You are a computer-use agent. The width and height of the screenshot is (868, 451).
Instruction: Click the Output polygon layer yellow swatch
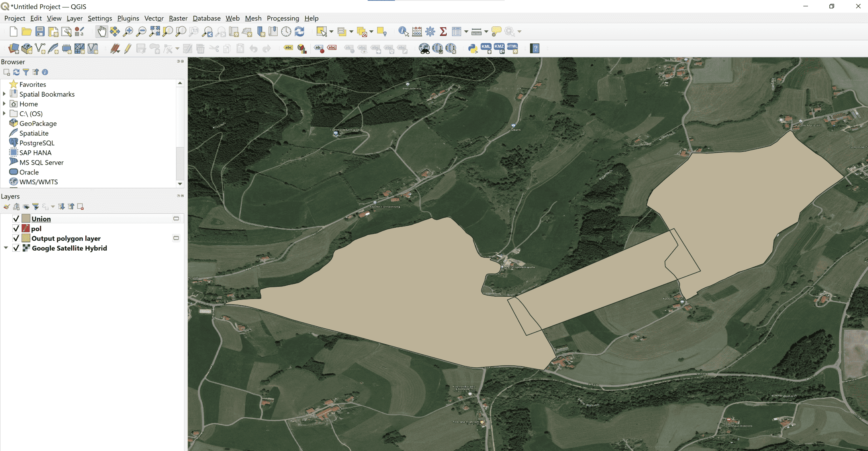(26, 238)
